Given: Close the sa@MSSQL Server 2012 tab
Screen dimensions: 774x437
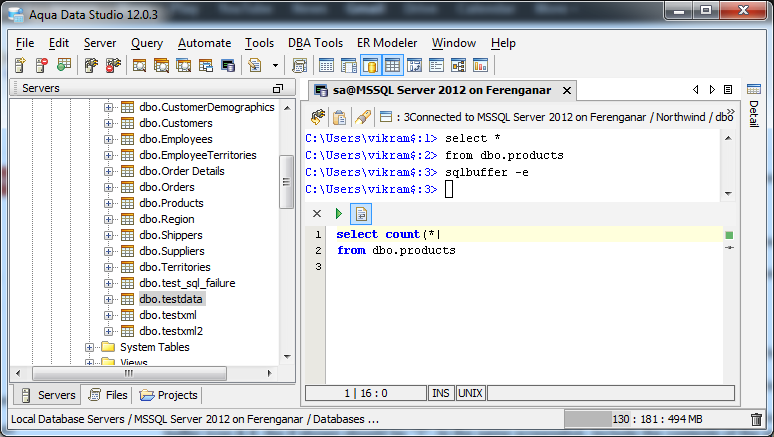Looking at the screenshot, I should pyautogui.click(x=567, y=90).
